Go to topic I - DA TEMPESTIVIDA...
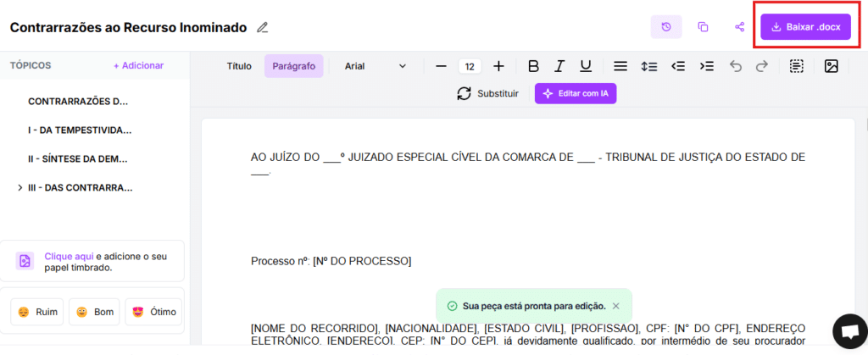868x355 pixels. [x=80, y=130]
